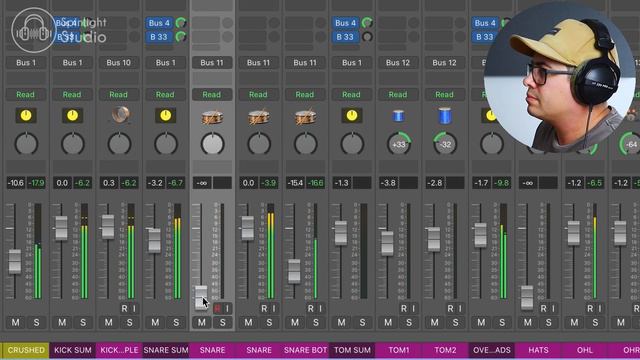Click B 33 send slot on TOM SUM
Image resolution: width=640 pixels, height=360 pixels.
345,37
